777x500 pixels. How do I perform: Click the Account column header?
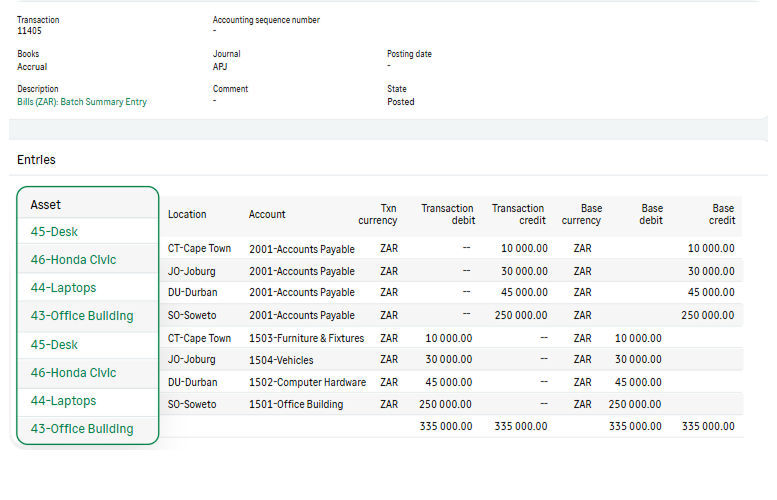(x=267, y=214)
